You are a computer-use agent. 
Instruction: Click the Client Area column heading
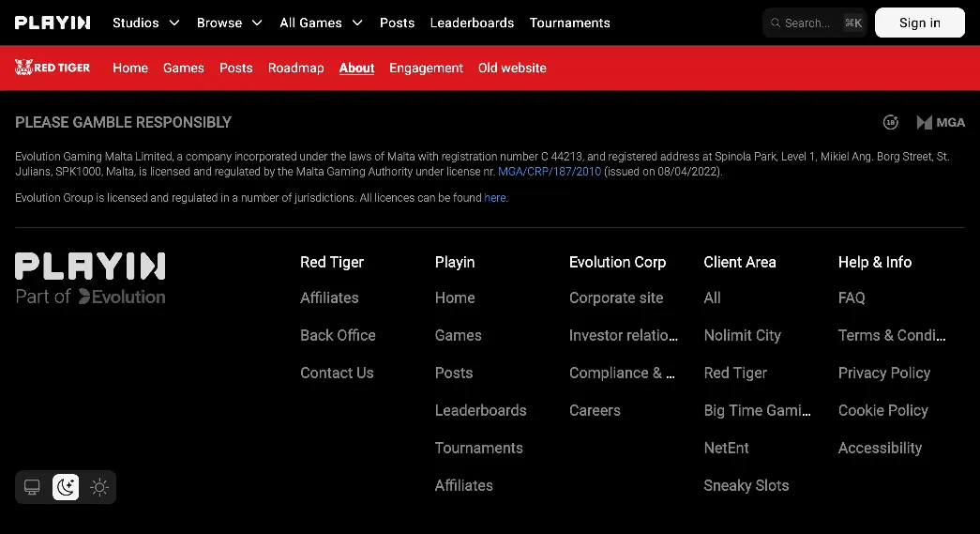[739, 262]
